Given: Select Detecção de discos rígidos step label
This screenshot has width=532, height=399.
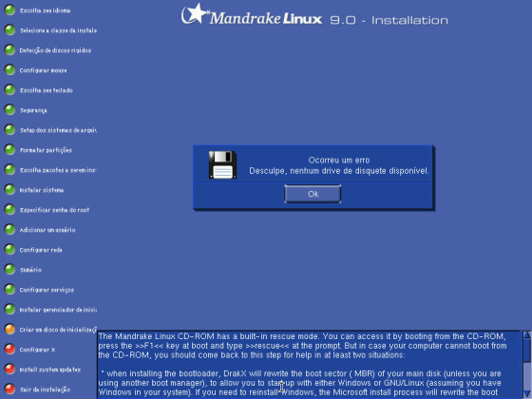Looking at the screenshot, I should pyautogui.click(x=55, y=50).
